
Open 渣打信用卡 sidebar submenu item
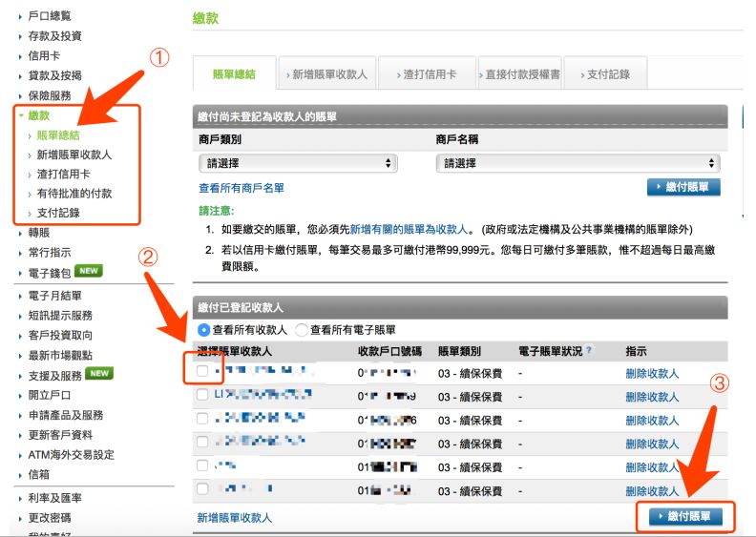tap(63, 174)
